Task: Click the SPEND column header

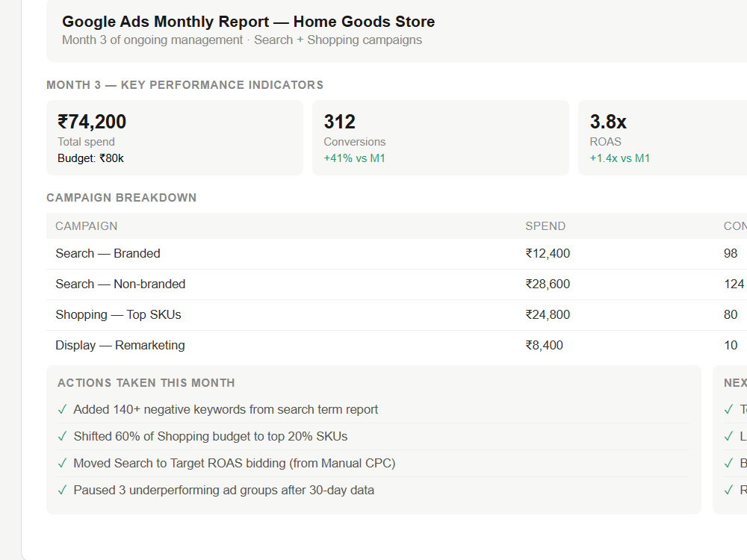Action: [x=545, y=226]
